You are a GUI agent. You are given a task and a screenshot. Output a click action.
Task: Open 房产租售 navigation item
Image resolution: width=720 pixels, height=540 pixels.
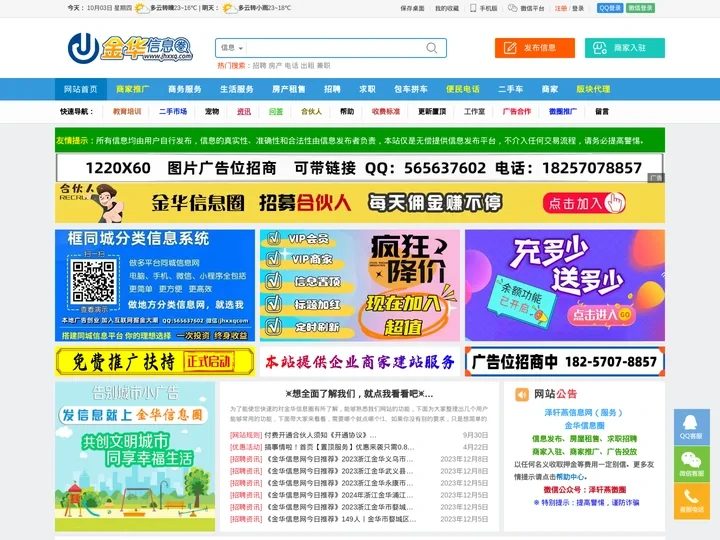click(288, 89)
